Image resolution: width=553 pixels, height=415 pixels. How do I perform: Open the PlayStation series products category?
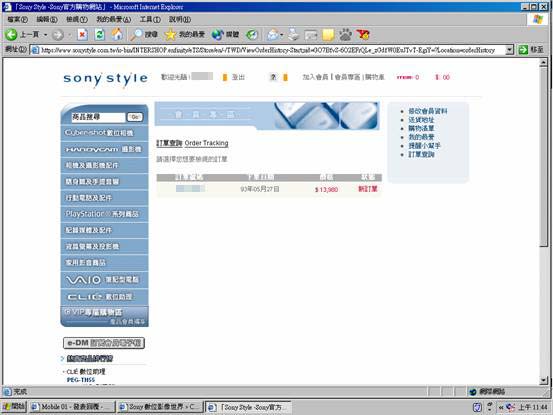104,214
